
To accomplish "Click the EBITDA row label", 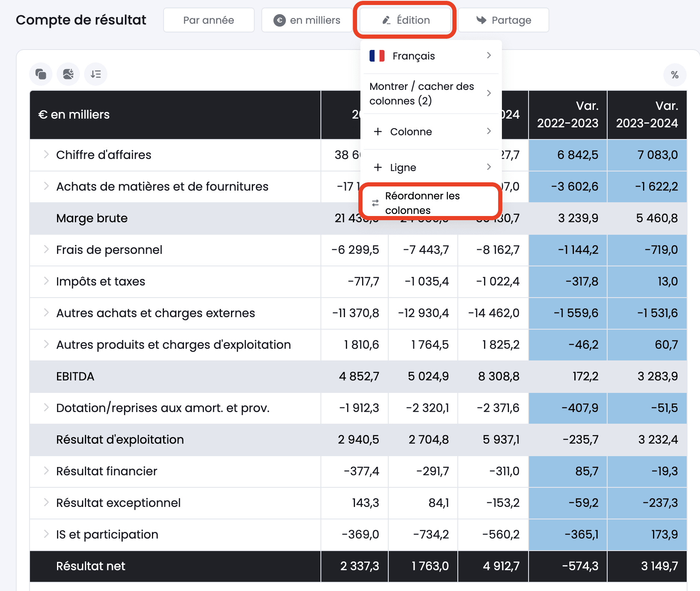I will (x=75, y=376).
